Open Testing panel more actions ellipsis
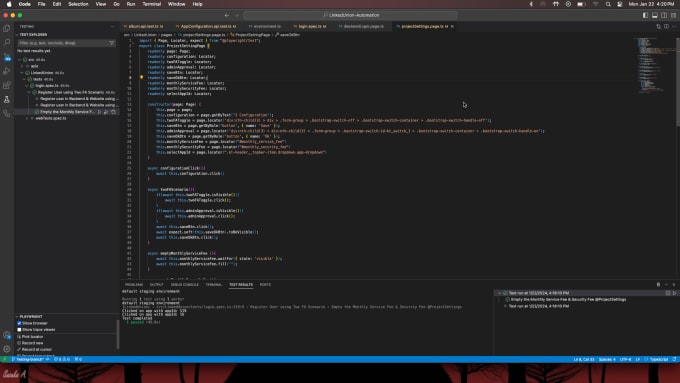Viewport: 680px width, 383px height. (113, 26)
